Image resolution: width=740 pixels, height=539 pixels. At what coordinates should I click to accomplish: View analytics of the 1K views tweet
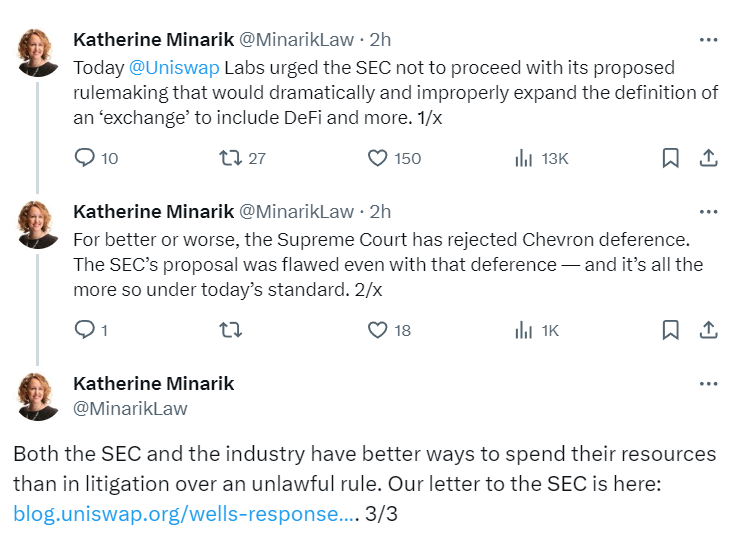pos(523,330)
